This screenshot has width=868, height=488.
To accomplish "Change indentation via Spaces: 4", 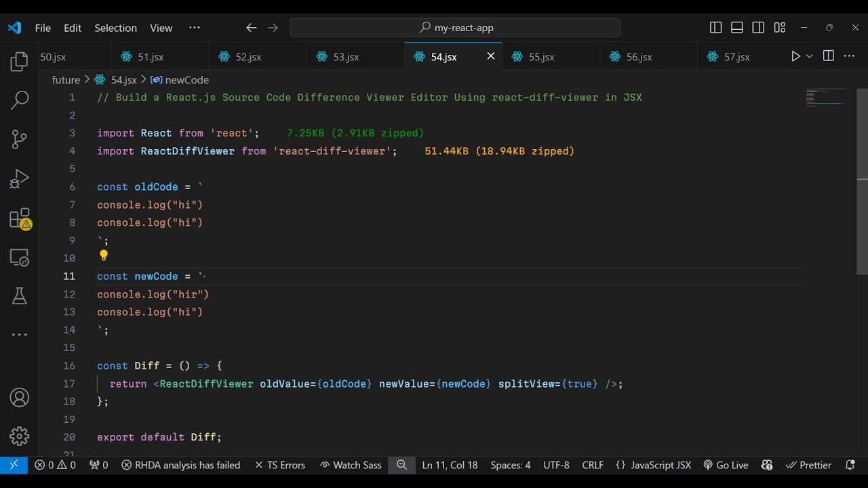I will [x=511, y=465].
